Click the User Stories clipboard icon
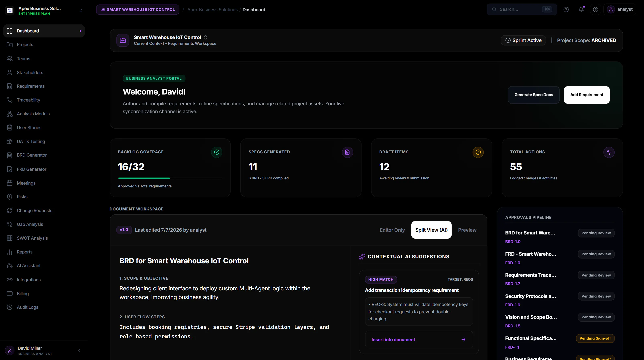Viewport: 644px width, 360px height. click(9, 128)
